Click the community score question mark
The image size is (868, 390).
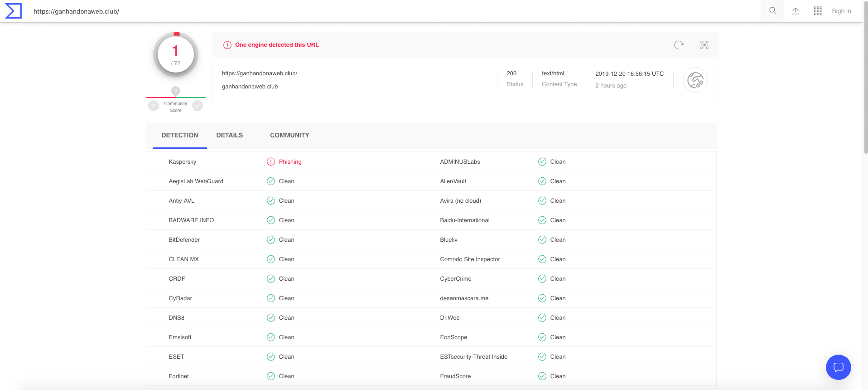(x=176, y=91)
